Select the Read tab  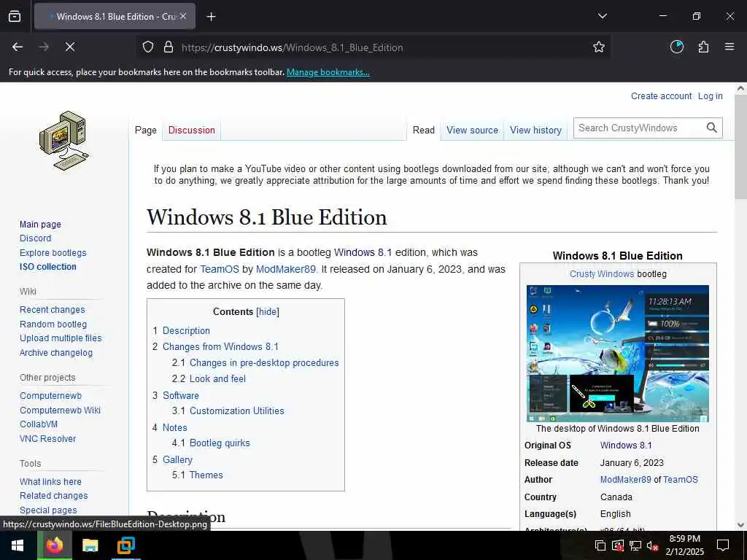point(424,130)
